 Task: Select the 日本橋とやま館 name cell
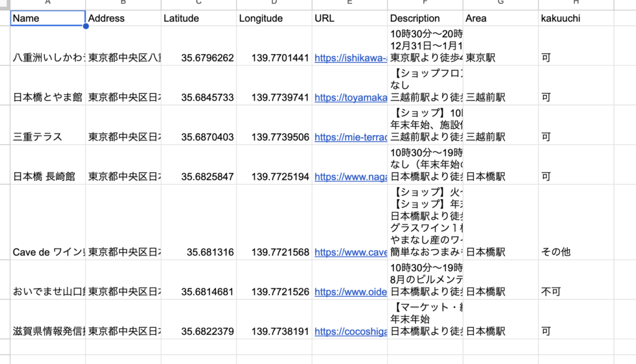pos(48,98)
